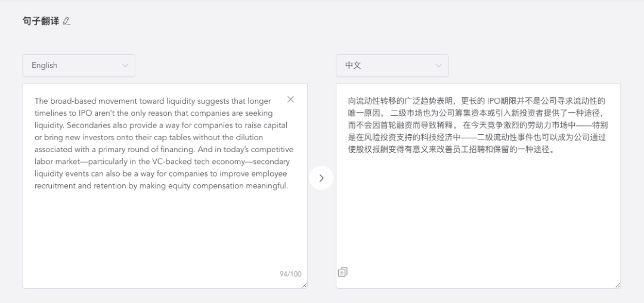Image resolution: width=644 pixels, height=303 pixels.
Task: Place cursor after "meaningful." in source text
Action: click(x=289, y=186)
